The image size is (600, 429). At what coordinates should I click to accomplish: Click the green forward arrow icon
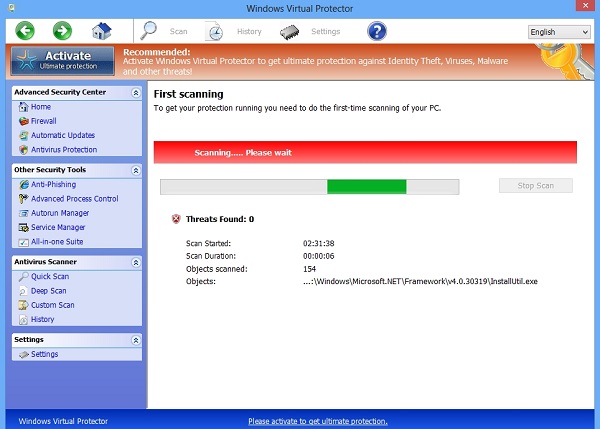pyautogui.click(x=62, y=31)
